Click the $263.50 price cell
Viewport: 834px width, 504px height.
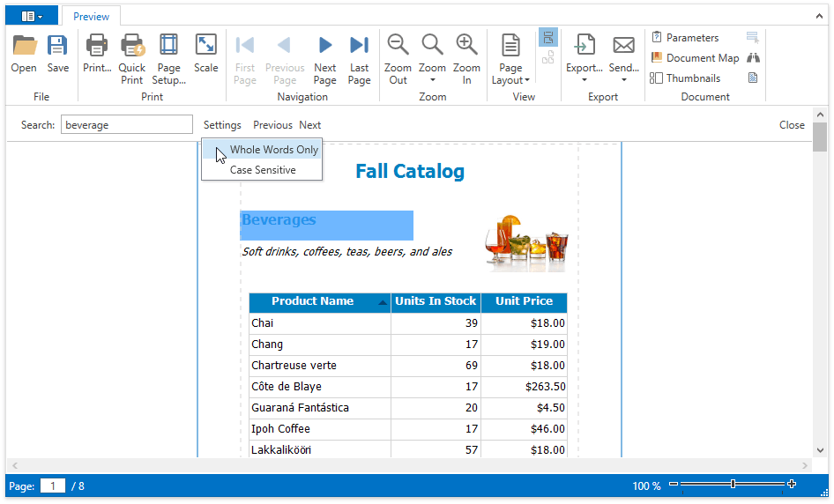[524, 387]
